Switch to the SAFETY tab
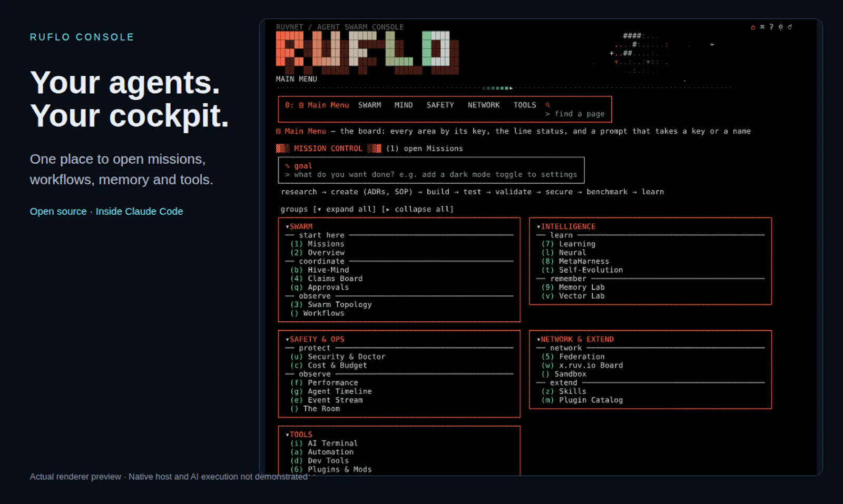This screenshot has height=504, width=843. tap(440, 105)
